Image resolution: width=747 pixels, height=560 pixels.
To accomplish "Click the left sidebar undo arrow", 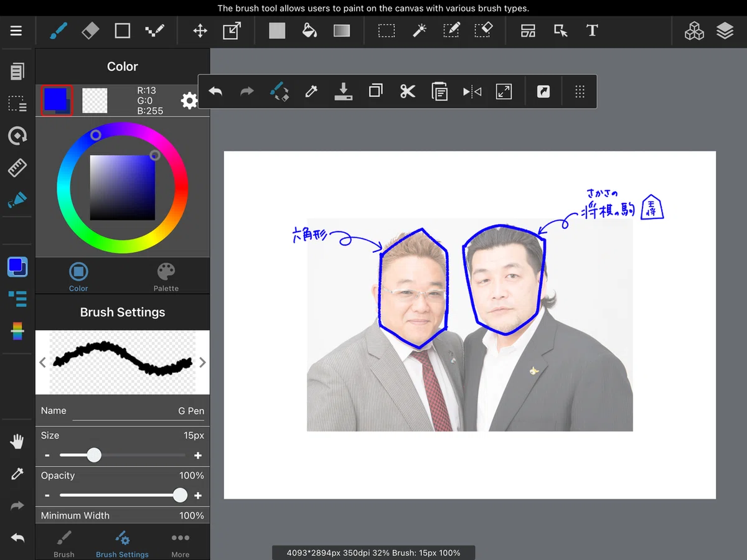I will [17, 538].
